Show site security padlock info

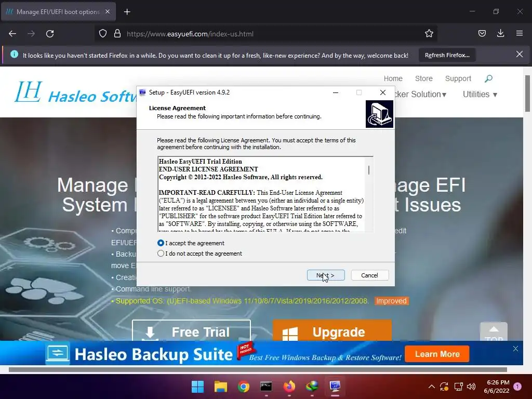117,34
